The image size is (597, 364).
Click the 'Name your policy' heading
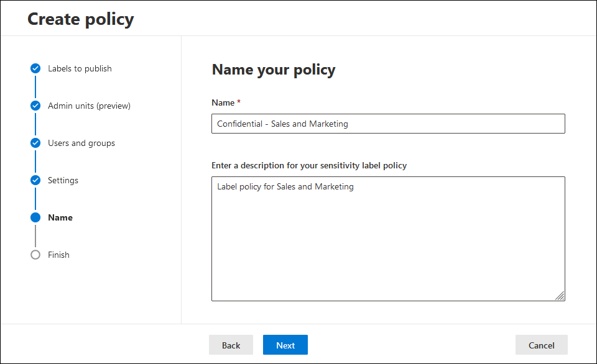pos(274,70)
